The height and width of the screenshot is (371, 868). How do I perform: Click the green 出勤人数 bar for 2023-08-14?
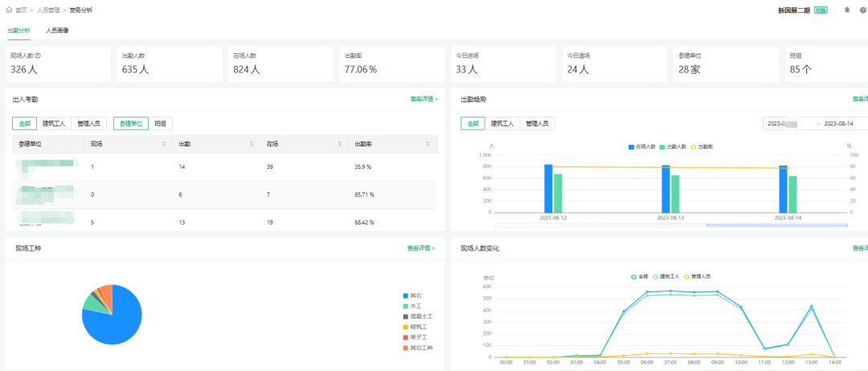(x=792, y=194)
